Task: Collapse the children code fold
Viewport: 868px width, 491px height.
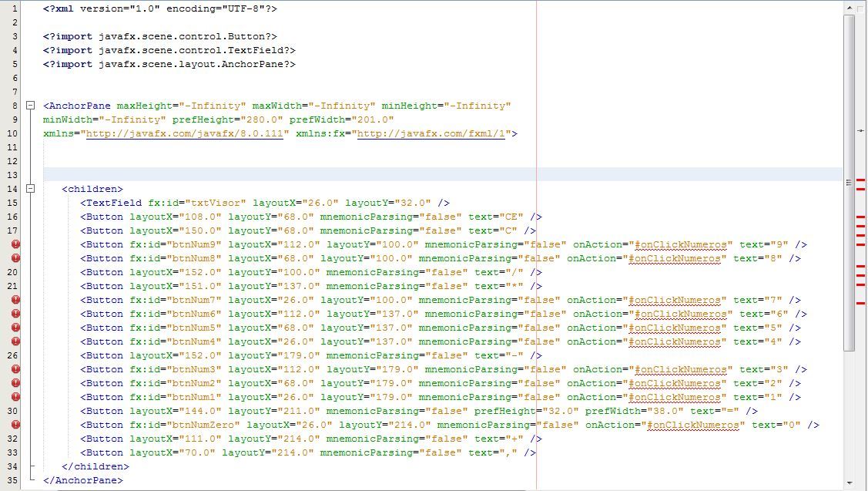Action: (x=31, y=188)
